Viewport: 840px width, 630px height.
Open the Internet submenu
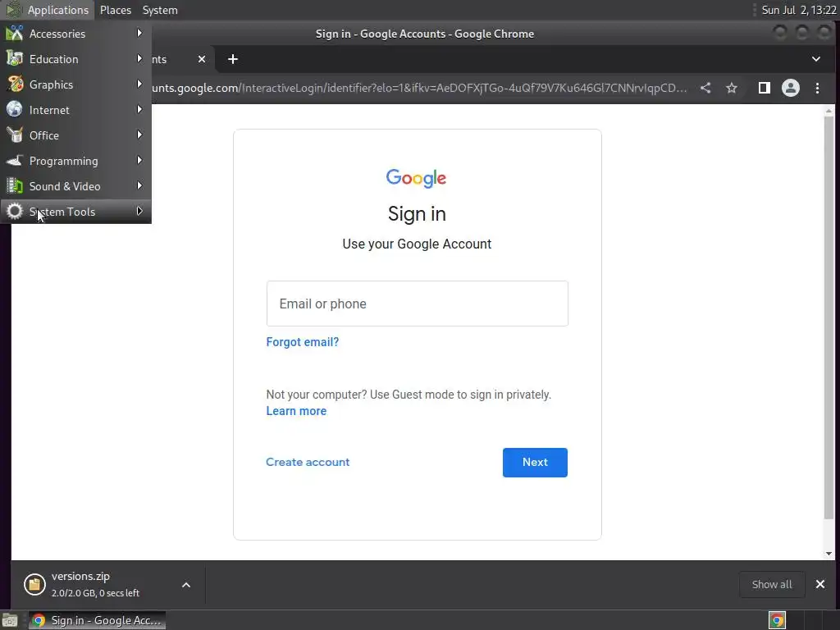coord(75,110)
